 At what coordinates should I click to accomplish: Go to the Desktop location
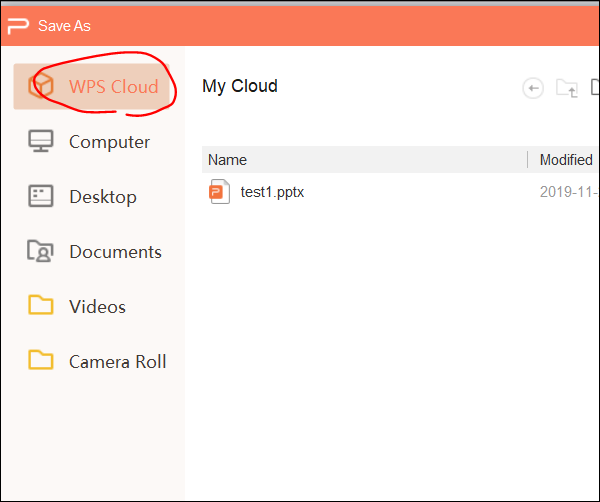[x=91, y=197]
